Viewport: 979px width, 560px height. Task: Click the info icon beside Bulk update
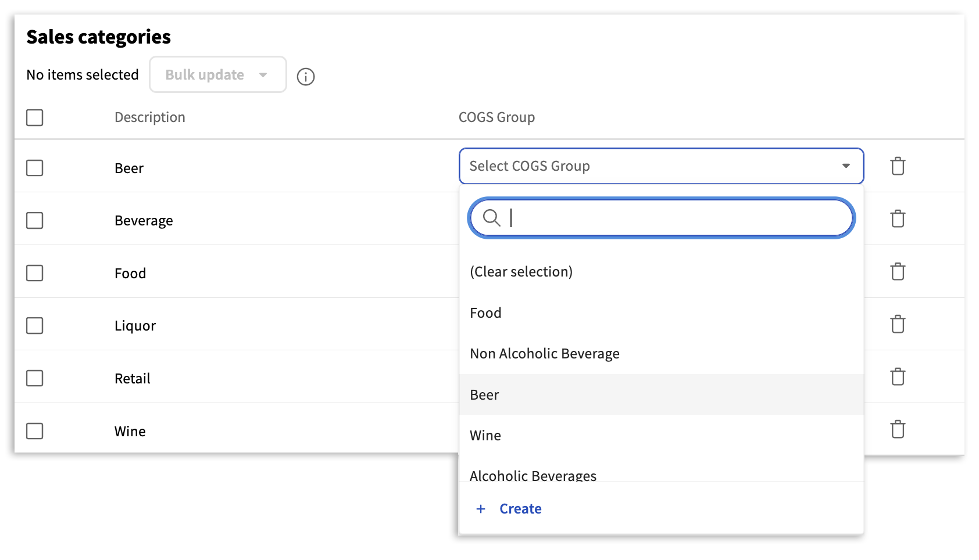[x=306, y=77]
